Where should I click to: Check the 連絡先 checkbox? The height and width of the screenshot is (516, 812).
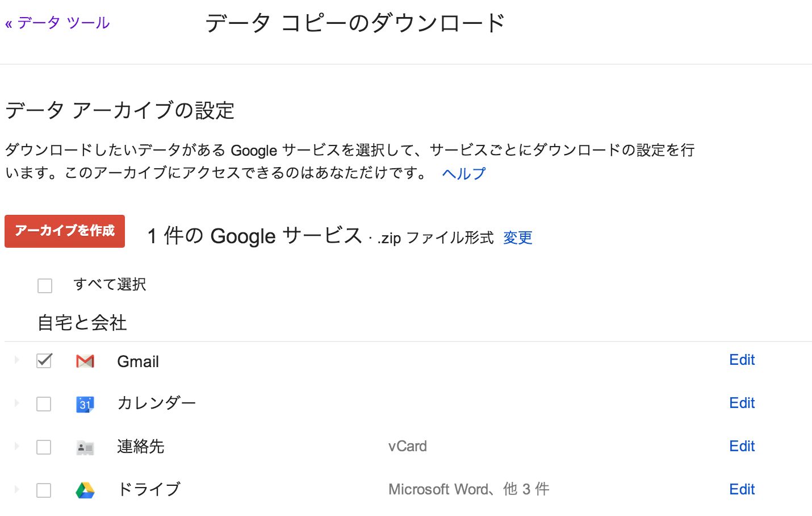pos(44,447)
